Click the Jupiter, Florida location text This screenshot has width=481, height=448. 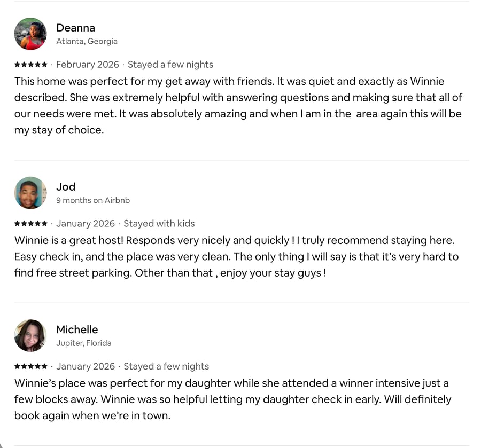click(84, 343)
